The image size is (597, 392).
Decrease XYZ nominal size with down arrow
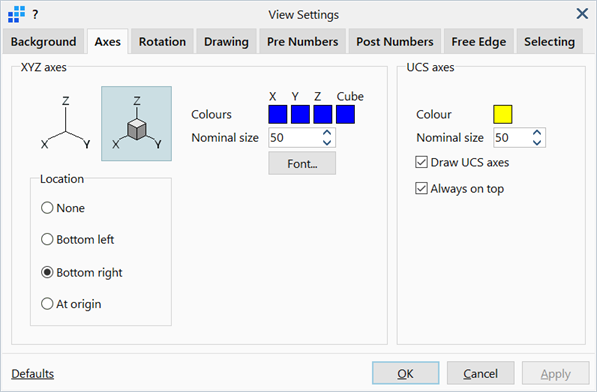pyautogui.click(x=327, y=142)
